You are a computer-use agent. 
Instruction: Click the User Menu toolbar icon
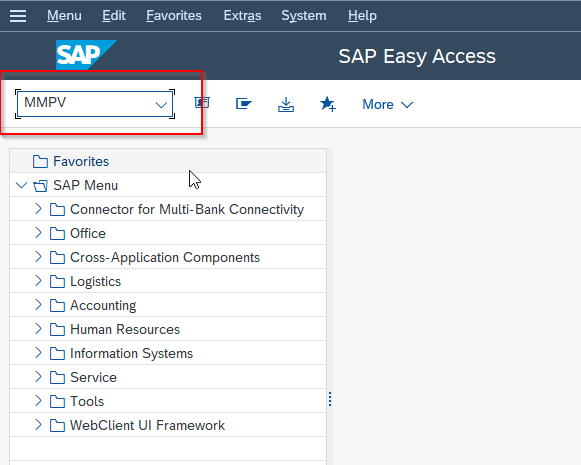(x=202, y=103)
